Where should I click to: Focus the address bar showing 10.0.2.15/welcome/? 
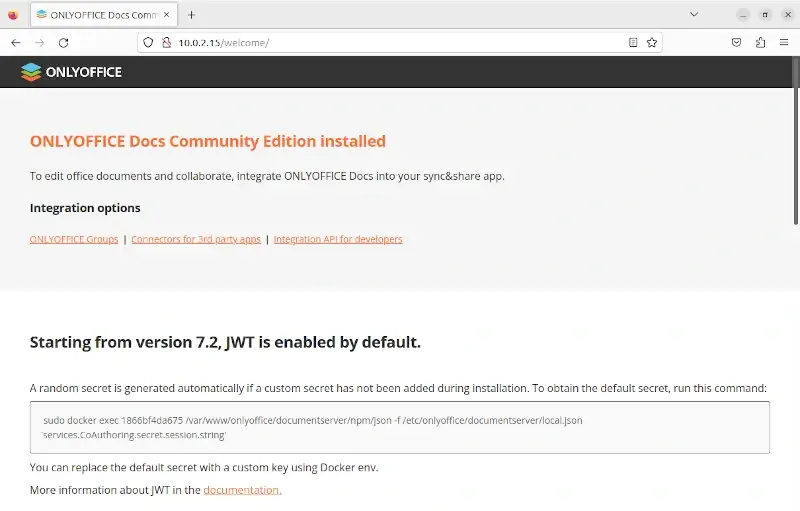pos(398,43)
